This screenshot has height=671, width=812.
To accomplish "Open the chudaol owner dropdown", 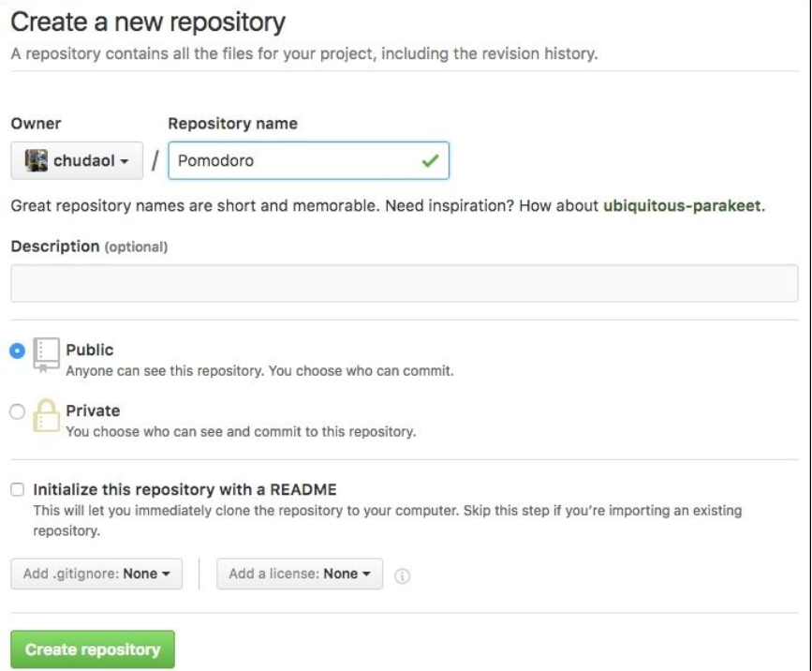I will pos(77,160).
